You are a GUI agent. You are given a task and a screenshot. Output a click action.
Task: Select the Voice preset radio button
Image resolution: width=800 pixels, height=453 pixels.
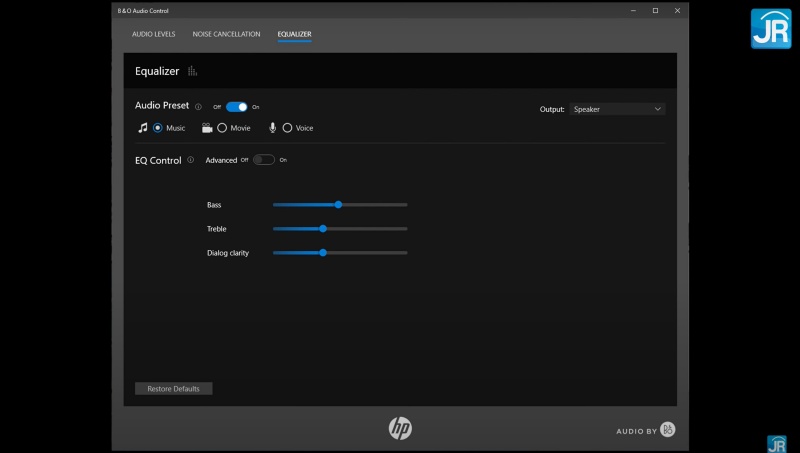(287, 128)
